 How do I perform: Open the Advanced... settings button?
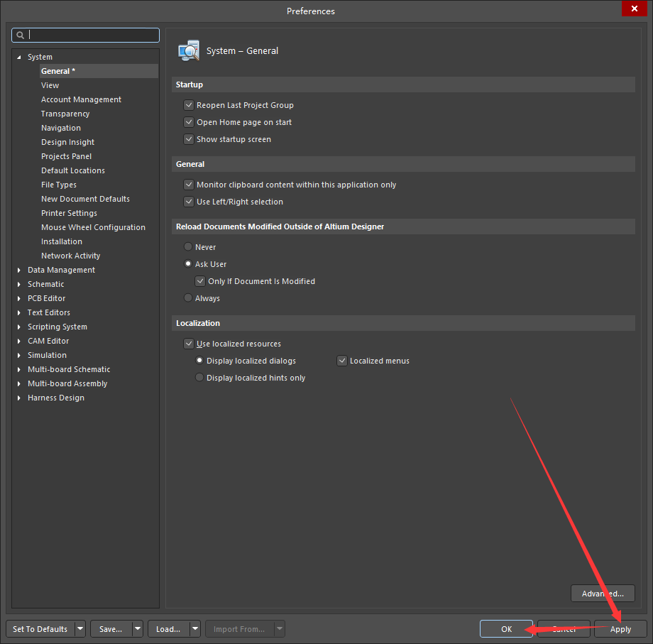pyautogui.click(x=603, y=593)
